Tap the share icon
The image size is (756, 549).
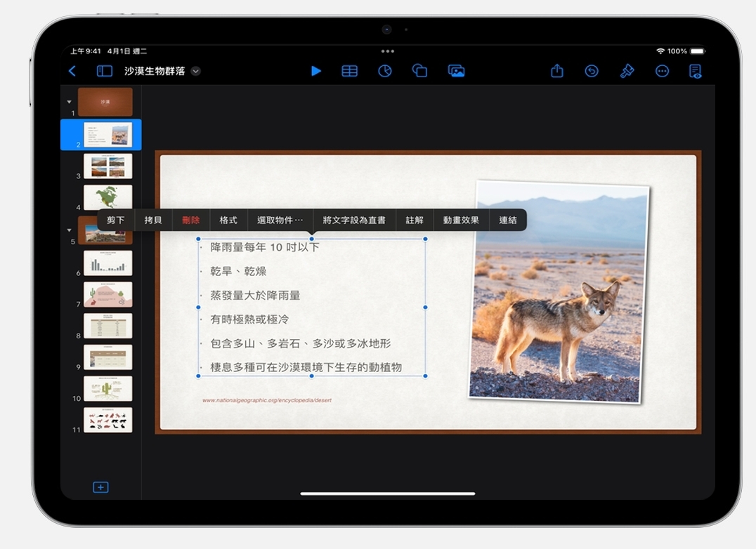tap(557, 71)
